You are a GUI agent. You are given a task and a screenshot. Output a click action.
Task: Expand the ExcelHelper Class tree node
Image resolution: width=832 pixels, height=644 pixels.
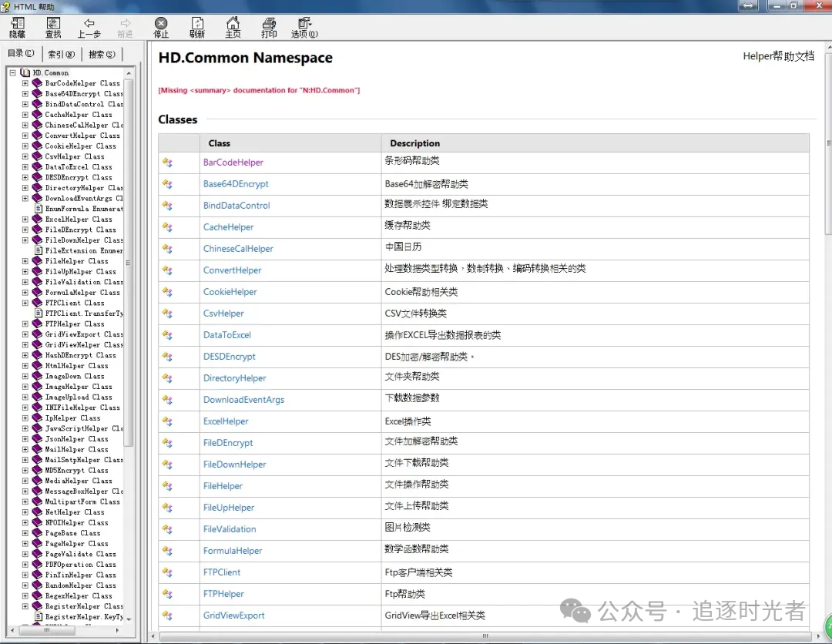[25, 220]
